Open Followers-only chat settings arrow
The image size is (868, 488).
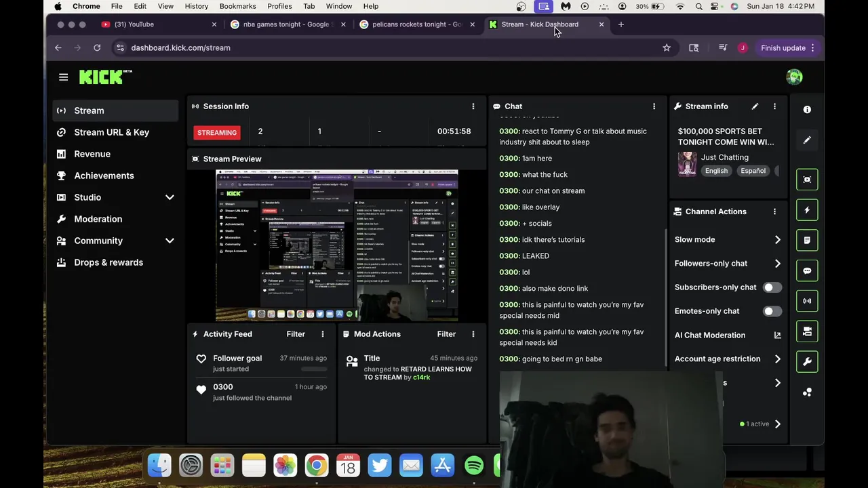coord(777,264)
